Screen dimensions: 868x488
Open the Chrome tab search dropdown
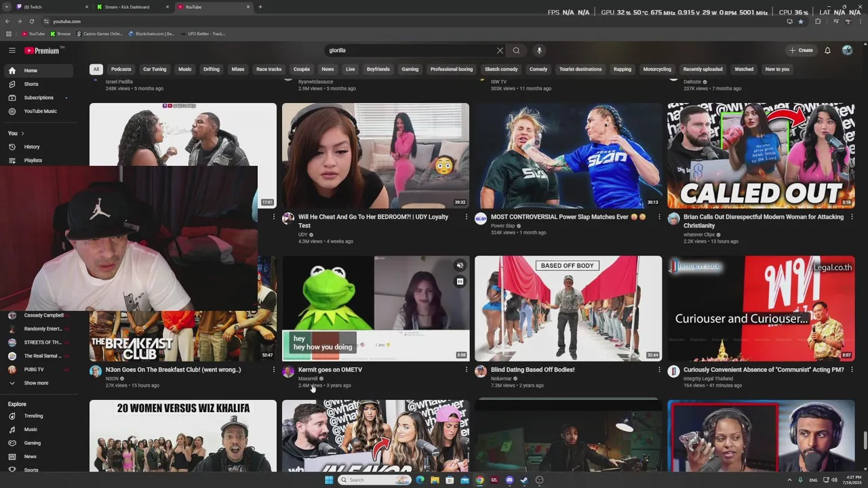click(x=7, y=7)
